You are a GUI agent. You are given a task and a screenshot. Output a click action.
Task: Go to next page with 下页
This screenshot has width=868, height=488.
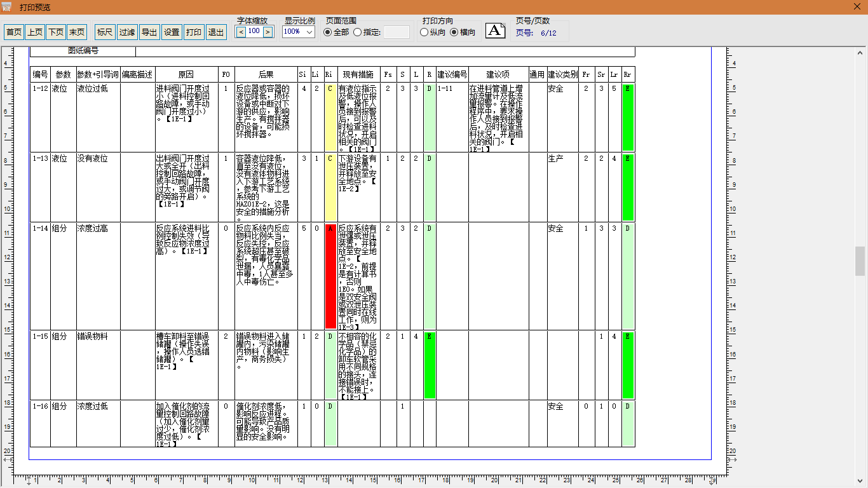click(x=56, y=32)
